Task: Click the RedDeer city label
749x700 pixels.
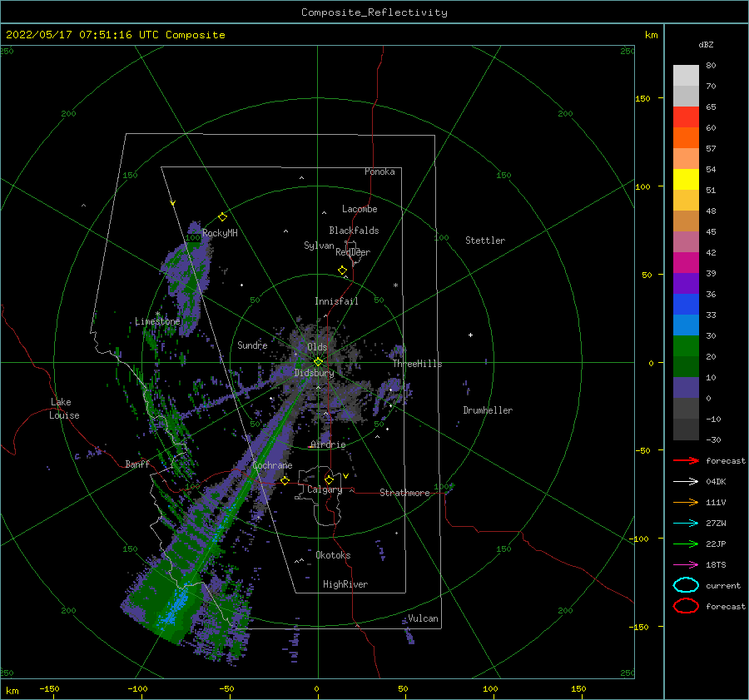Action: 353,252
